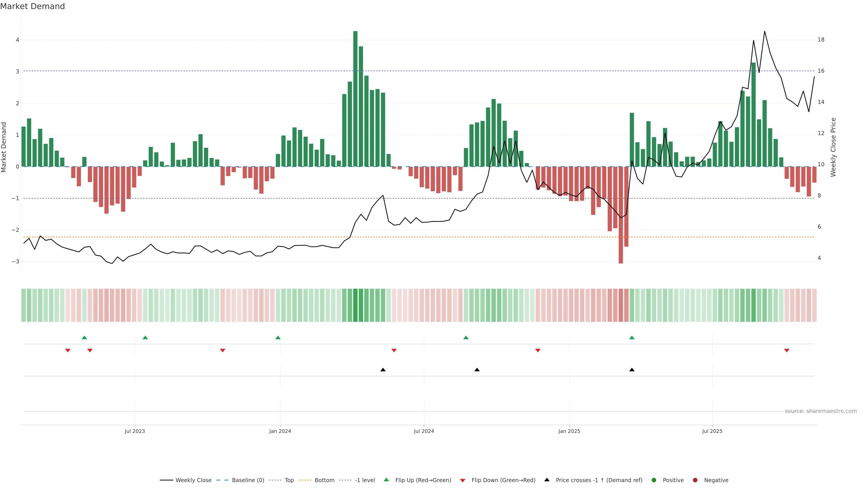The width and height of the screenshot is (868, 488).
Task: Toggle the Top legend entry
Action: [x=289, y=480]
